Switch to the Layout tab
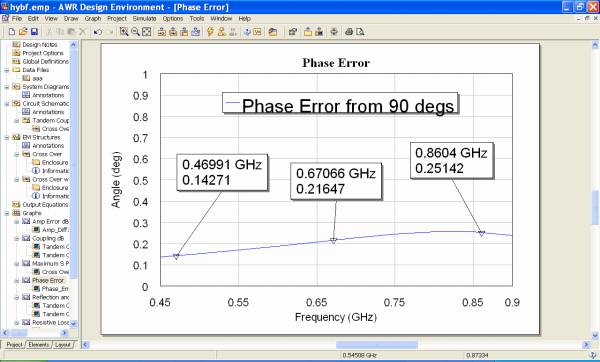The image size is (600, 362). pyautogui.click(x=63, y=345)
